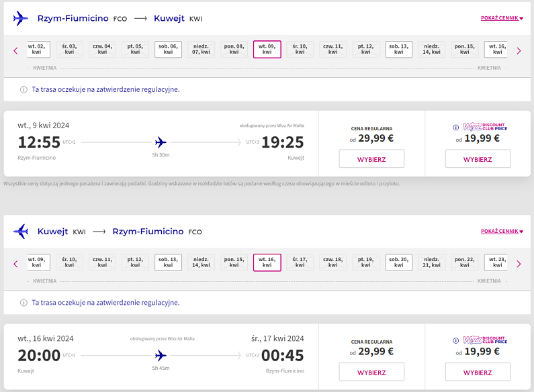Click the flight duration '5h 30m'

161,155
